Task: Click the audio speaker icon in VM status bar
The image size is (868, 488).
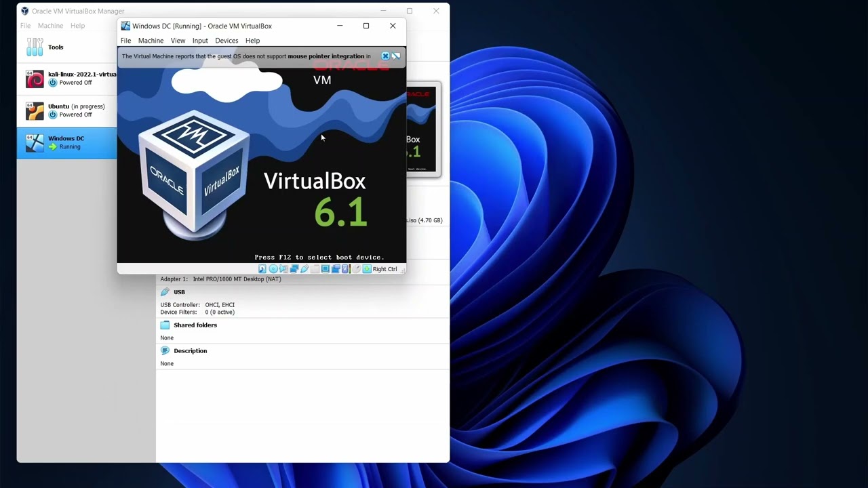Action: (x=283, y=269)
